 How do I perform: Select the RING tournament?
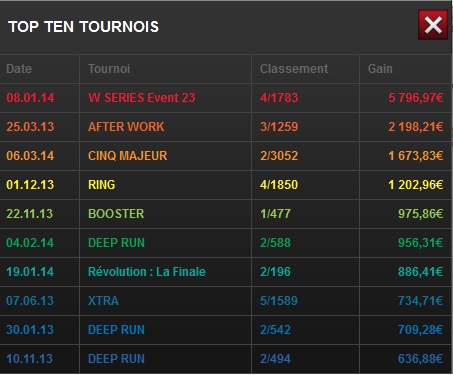point(101,185)
